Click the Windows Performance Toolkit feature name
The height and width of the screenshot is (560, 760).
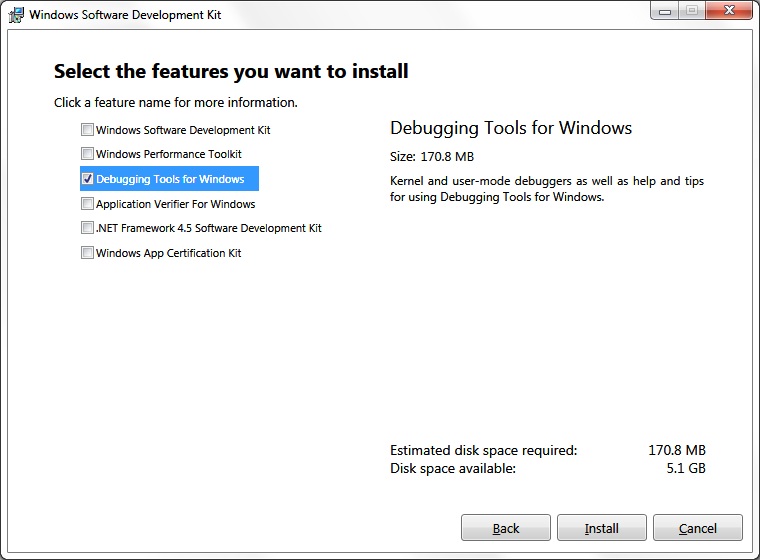point(169,154)
